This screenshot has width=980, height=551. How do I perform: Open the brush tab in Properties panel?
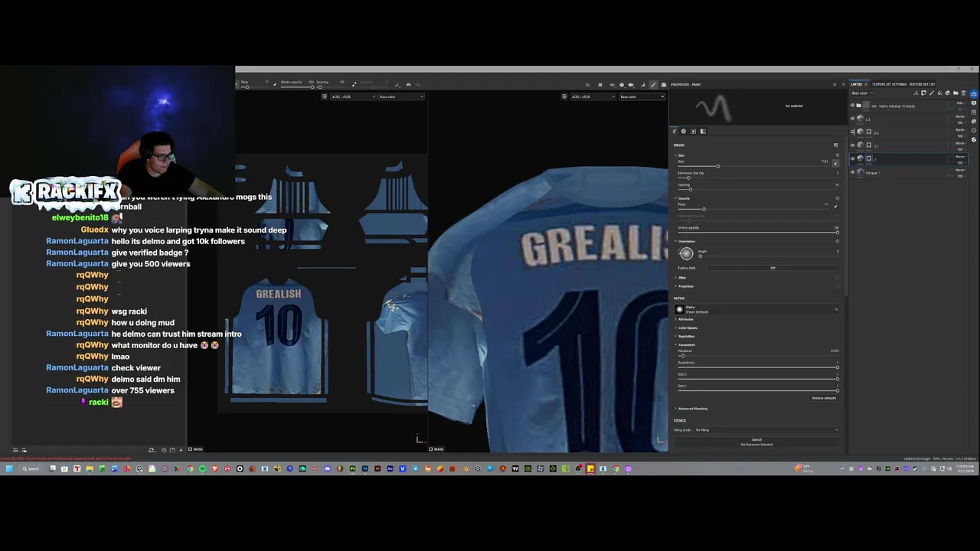click(x=675, y=131)
